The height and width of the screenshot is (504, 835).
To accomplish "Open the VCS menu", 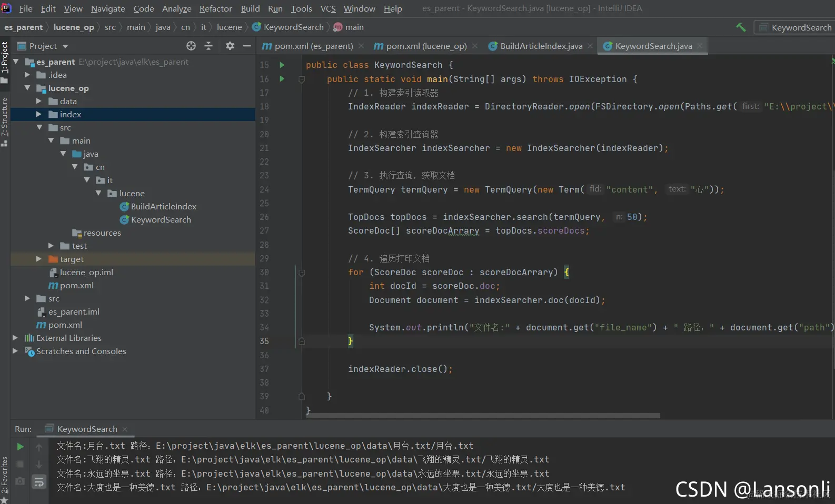I will tap(328, 8).
